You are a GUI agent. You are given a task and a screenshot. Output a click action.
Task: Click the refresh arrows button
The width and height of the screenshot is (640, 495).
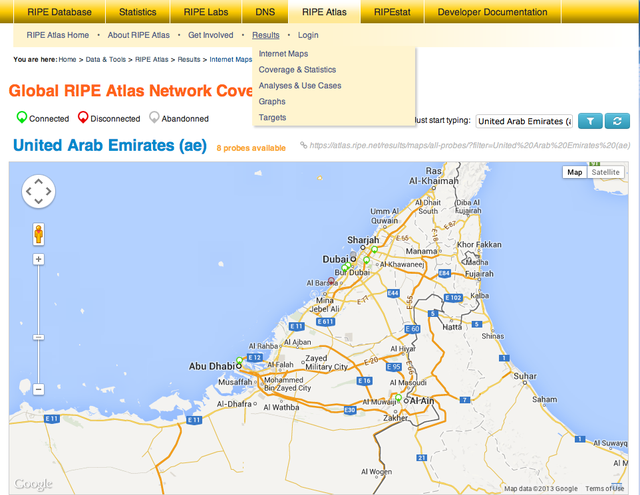(617, 121)
